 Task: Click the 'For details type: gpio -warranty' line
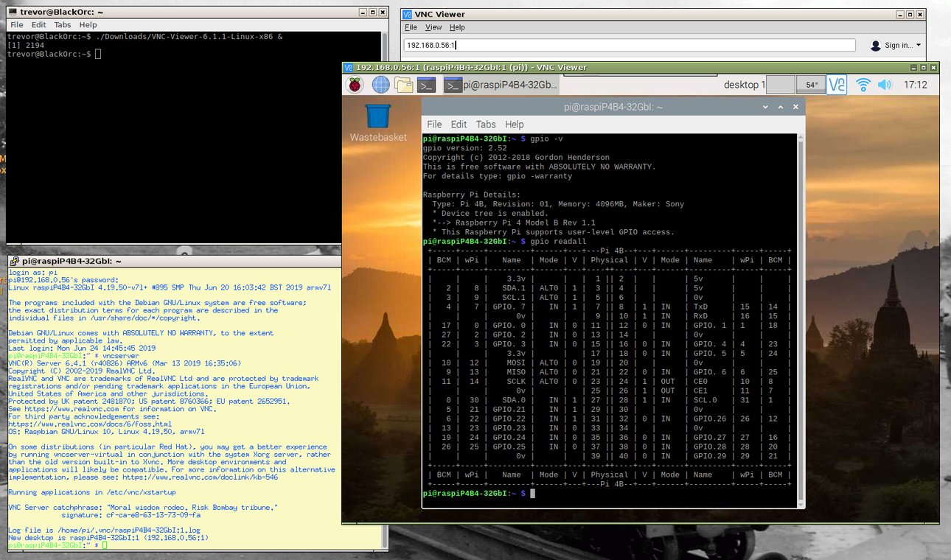click(498, 177)
